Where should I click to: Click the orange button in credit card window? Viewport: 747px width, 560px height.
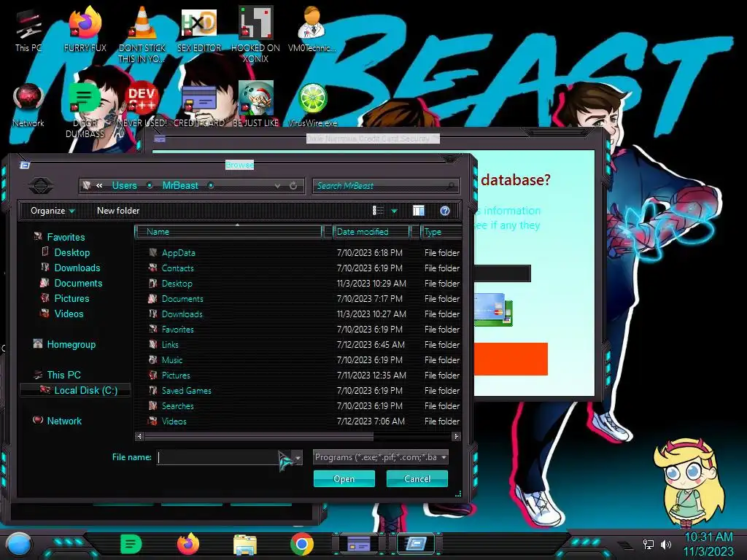pyautogui.click(x=511, y=359)
